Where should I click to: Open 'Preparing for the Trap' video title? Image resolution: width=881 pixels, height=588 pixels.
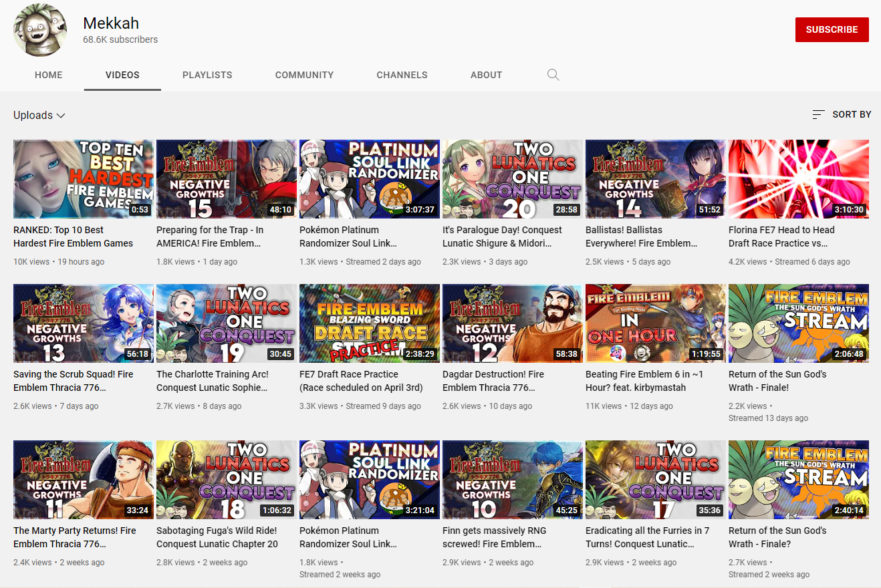point(210,237)
